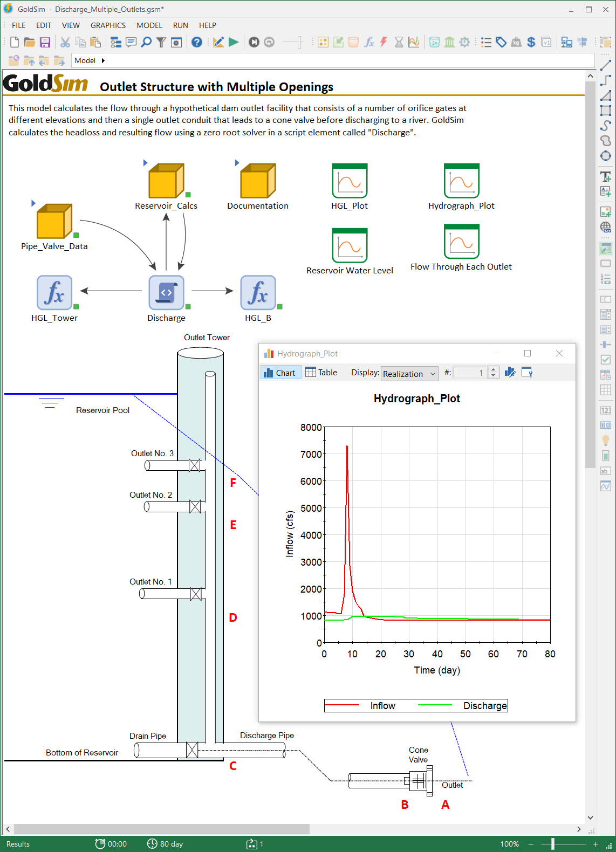Switch to edit mode with pencil icon
The image size is (616, 852).
pyautogui.click(x=218, y=42)
